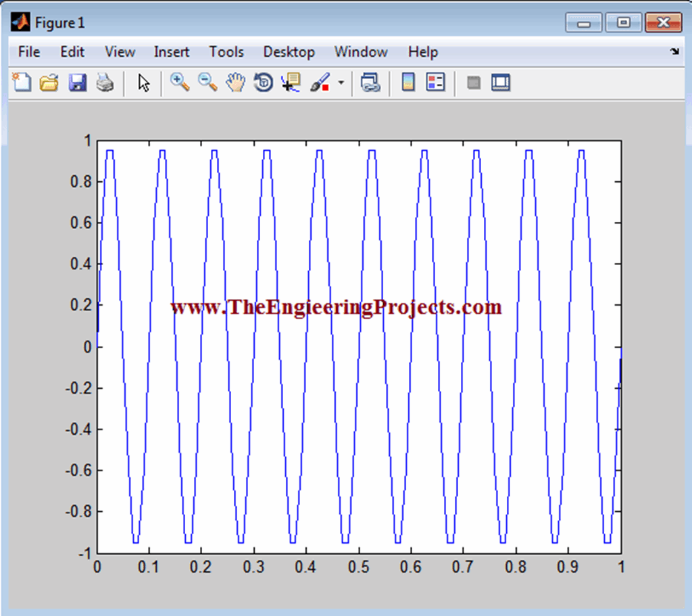Select the Zoom Out tool
This screenshot has width=692, height=616.
(207, 82)
